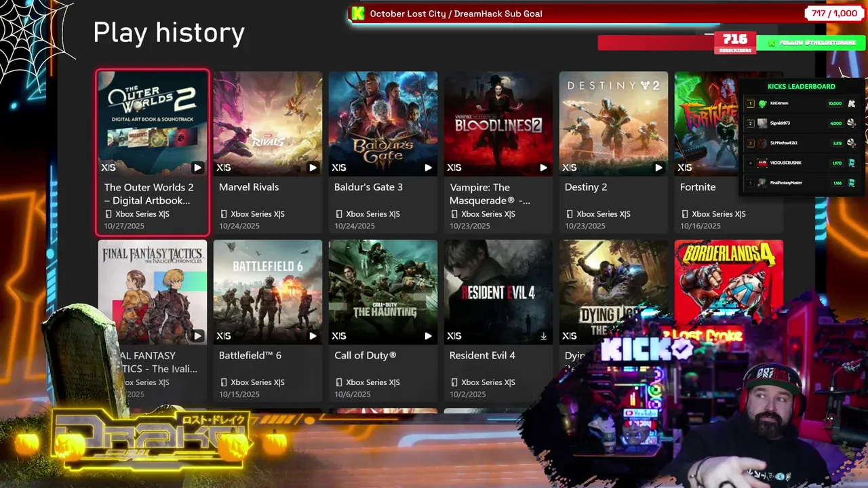Click X|S badge on Marvel Rivals cover
Viewport: 868px width, 488px height.
pyautogui.click(x=224, y=167)
